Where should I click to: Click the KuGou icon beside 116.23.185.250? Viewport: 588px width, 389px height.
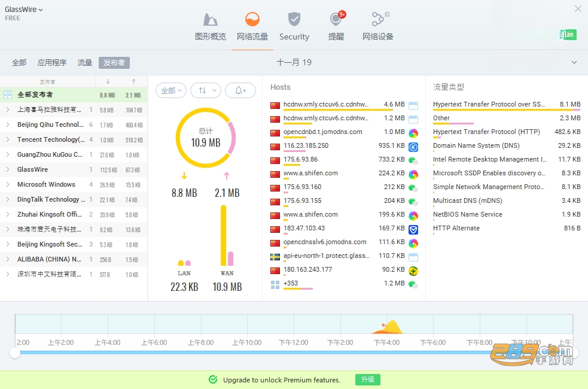pyautogui.click(x=413, y=147)
